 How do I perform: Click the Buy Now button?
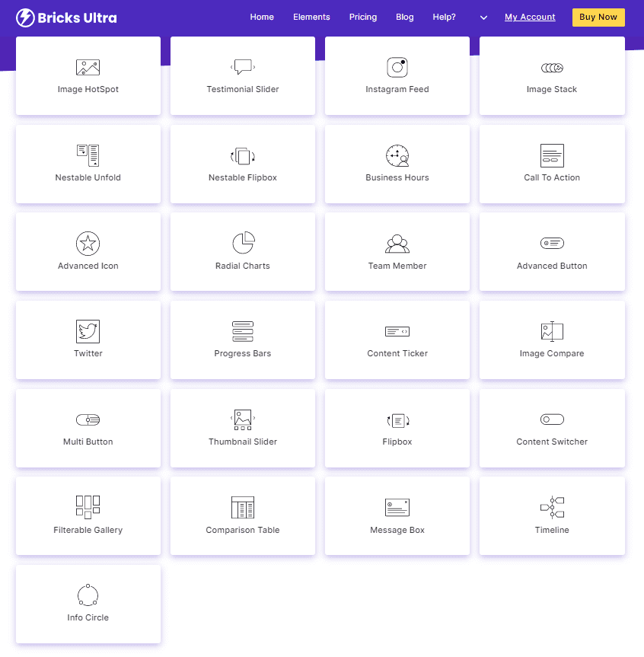pos(598,18)
